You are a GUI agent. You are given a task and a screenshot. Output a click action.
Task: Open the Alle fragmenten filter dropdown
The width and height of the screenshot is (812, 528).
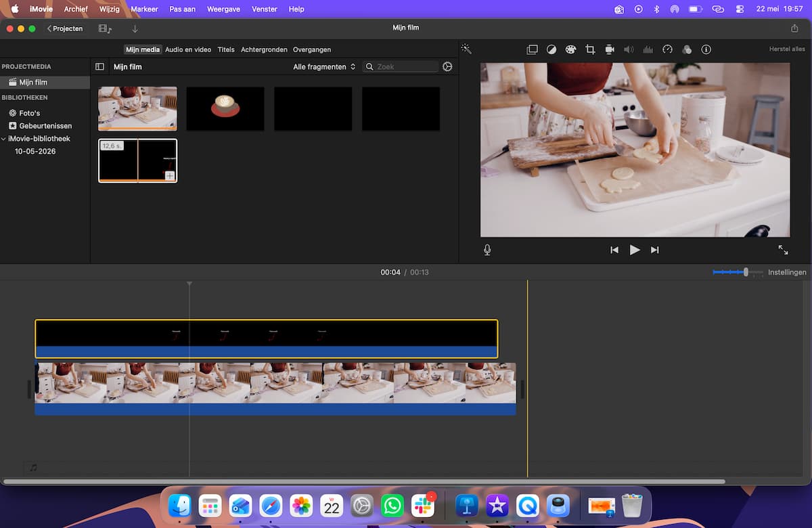point(324,67)
